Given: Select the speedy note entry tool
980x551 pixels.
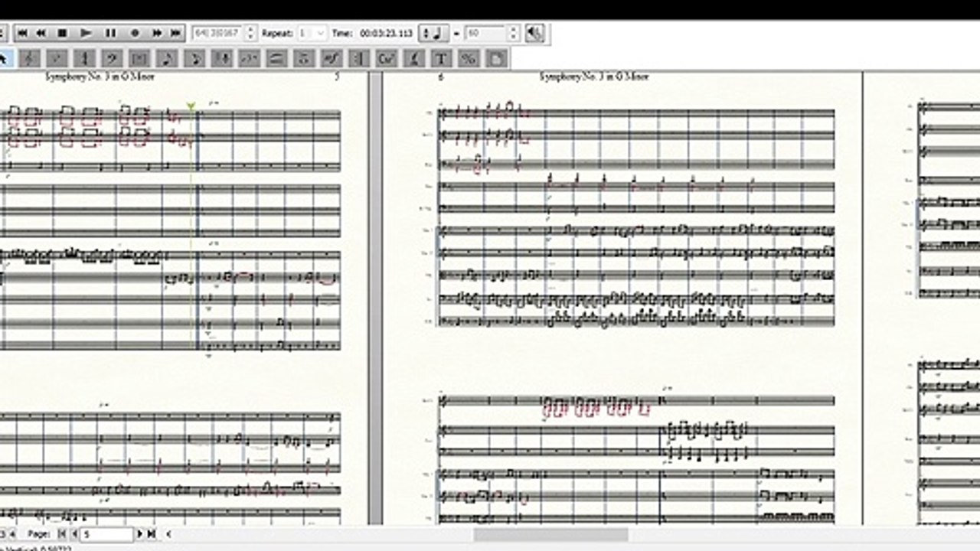Looking at the screenshot, I should point(194,58).
